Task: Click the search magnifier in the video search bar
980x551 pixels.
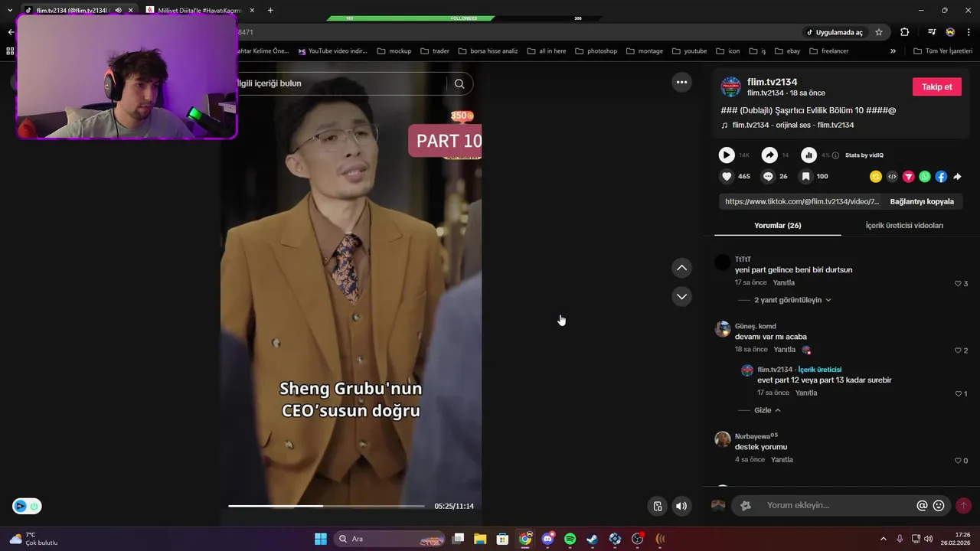Action: tap(459, 84)
